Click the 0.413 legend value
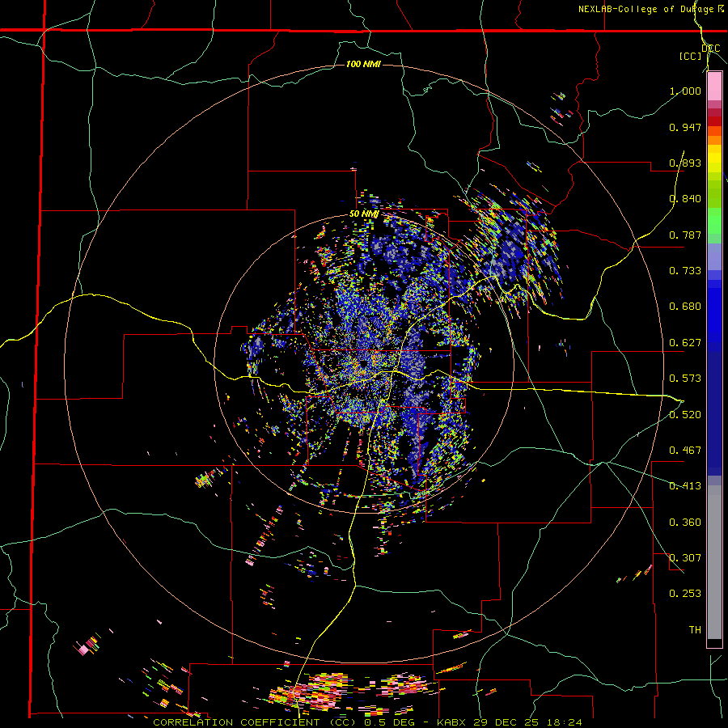 (685, 486)
